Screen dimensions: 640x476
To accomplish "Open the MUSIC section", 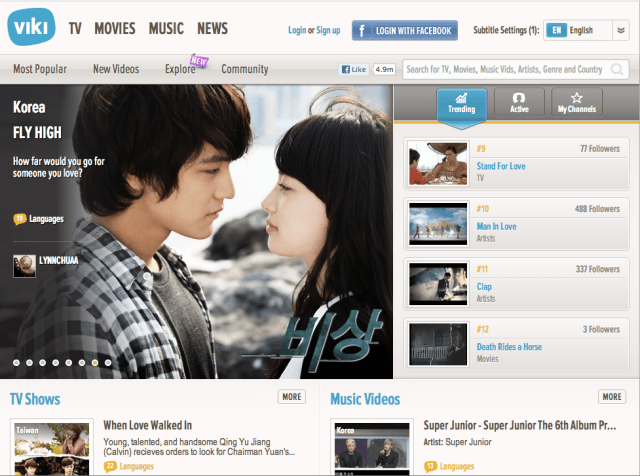I will (166, 29).
